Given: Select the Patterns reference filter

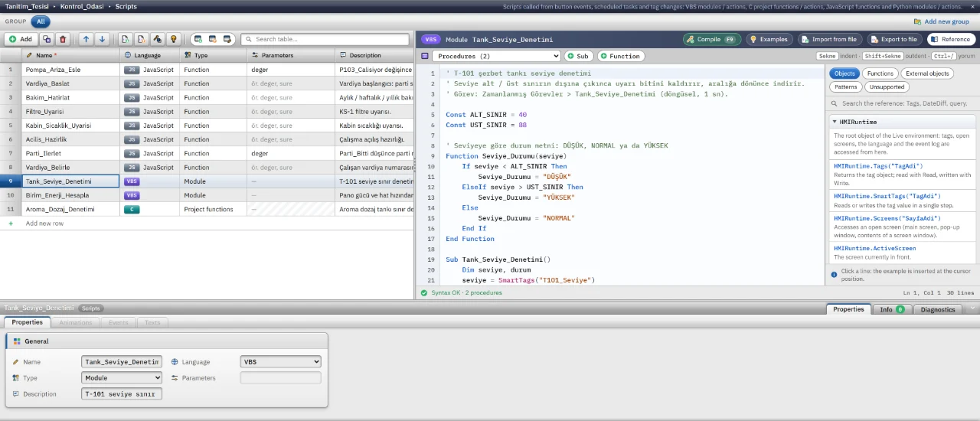Looking at the screenshot, I should pyautogui.click(x=846, y=86).
